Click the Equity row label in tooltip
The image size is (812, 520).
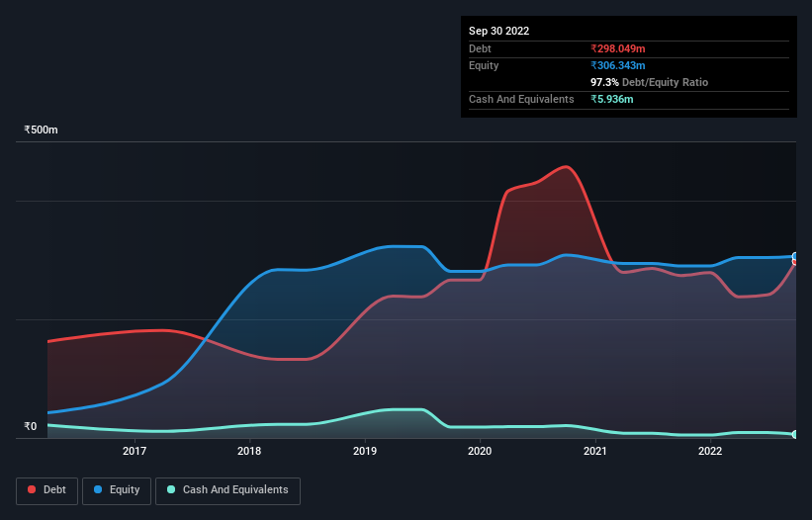pyautogui.click(x=484, y=65)
